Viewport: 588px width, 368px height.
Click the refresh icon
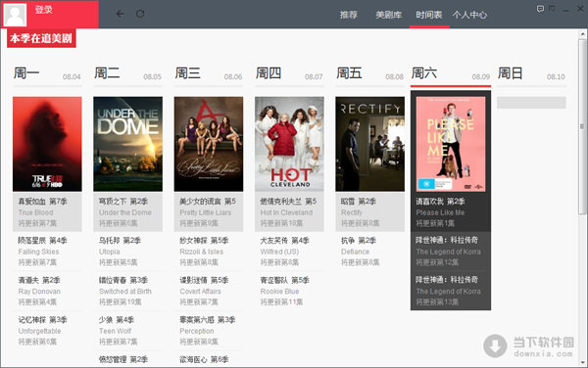pos(140,14)
